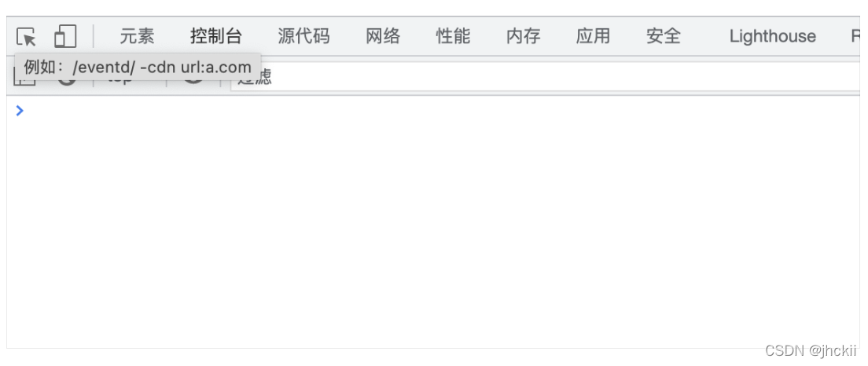Switch to the 性能 tab
The image size is (868, 366).
[453, 36]
